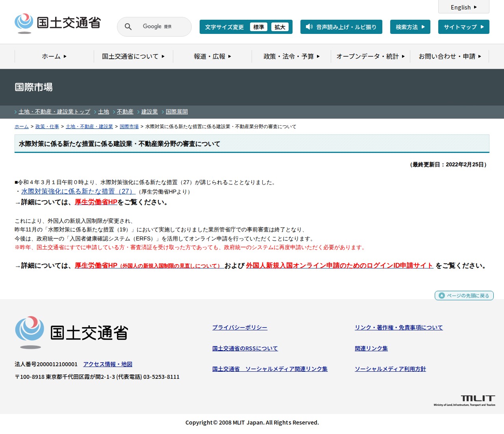This screenshot has height=434, width=504.
Task: Click the speaker icon for audio reading
Action: tap(309, 27)
